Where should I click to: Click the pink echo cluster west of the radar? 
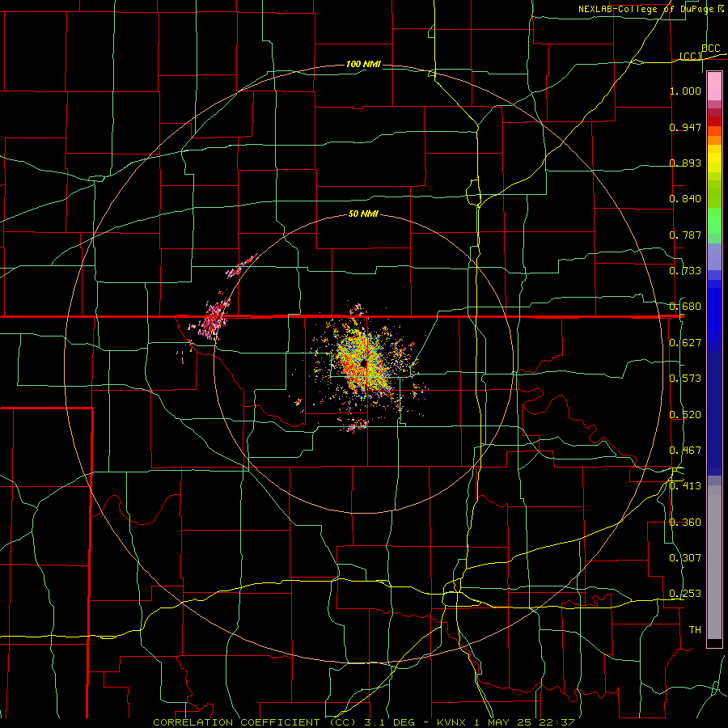pyautogui.click(x=214, y=318)
